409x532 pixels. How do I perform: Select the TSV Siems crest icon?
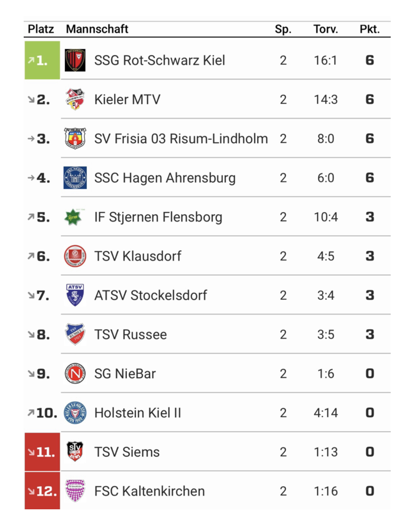[75, 452]
